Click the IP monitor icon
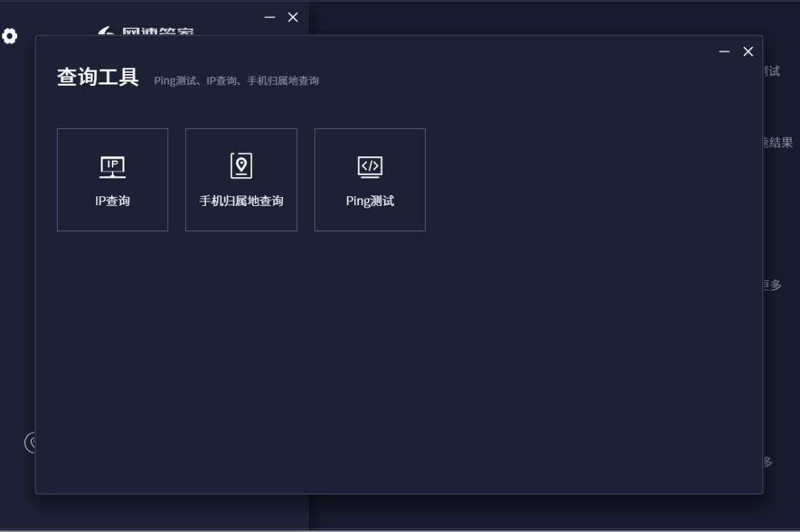 click(113, 167)
